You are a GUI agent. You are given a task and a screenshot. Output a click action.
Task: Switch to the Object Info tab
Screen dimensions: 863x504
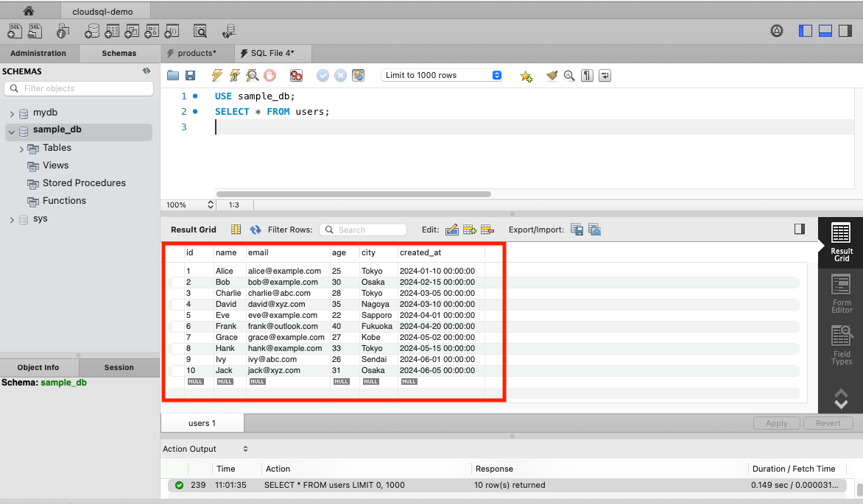coord(38,368)
